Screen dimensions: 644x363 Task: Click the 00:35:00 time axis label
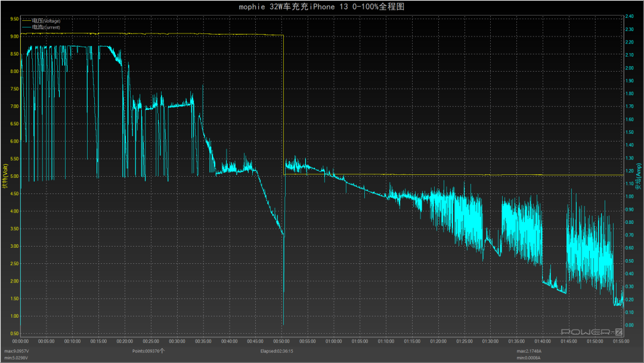click(203, 342)
